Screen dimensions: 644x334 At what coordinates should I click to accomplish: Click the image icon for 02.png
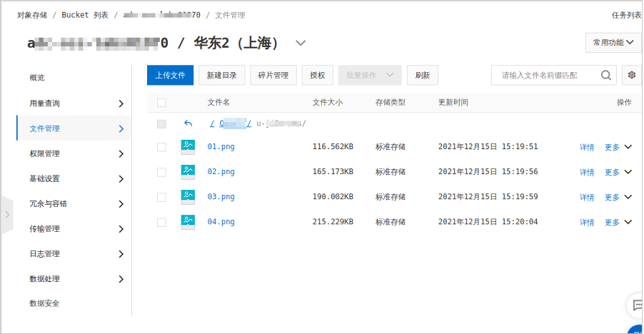[x=188, y=172]
